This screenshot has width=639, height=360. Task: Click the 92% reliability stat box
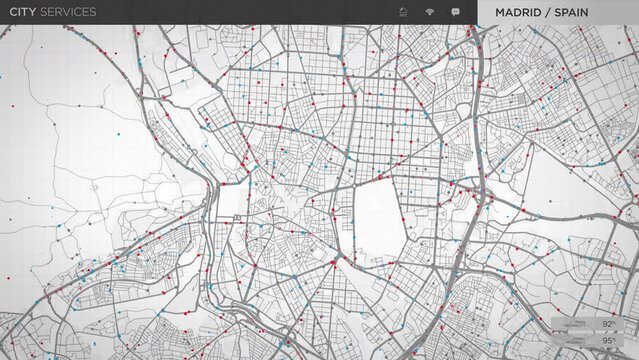click(587, 324)
